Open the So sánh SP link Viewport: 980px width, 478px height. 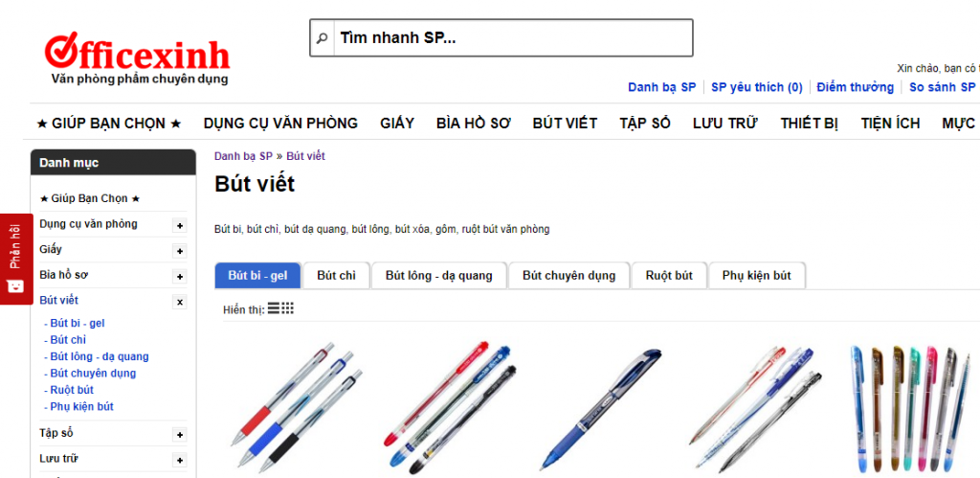942,87
